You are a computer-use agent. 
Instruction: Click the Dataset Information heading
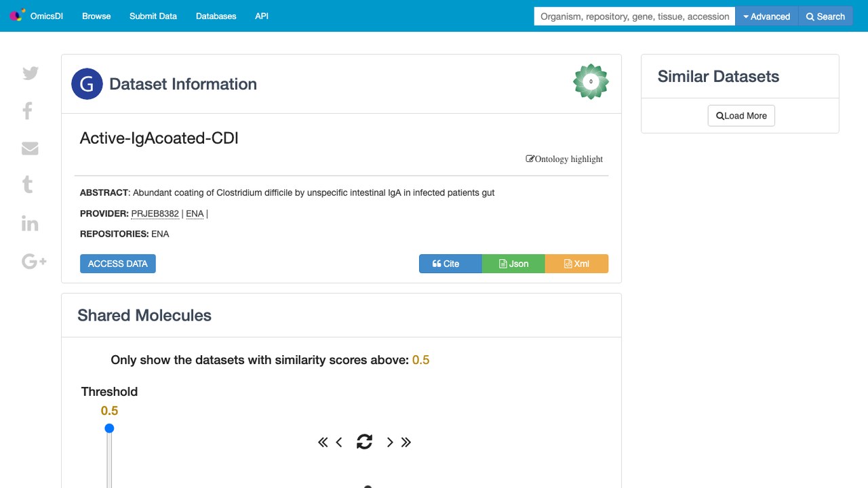tap(183, 84)
